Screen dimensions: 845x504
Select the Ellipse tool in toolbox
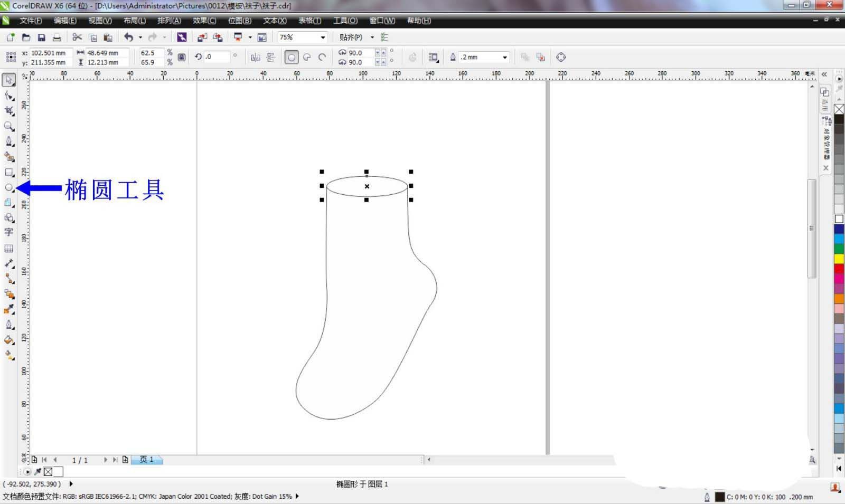[8, 187]
